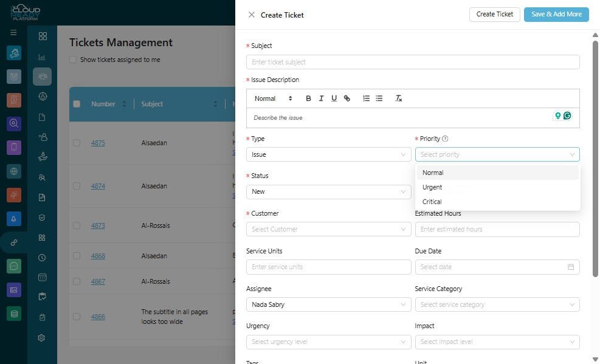Open the globe app icon
Screen dimensions: 600x364
[x=14, y=171]
